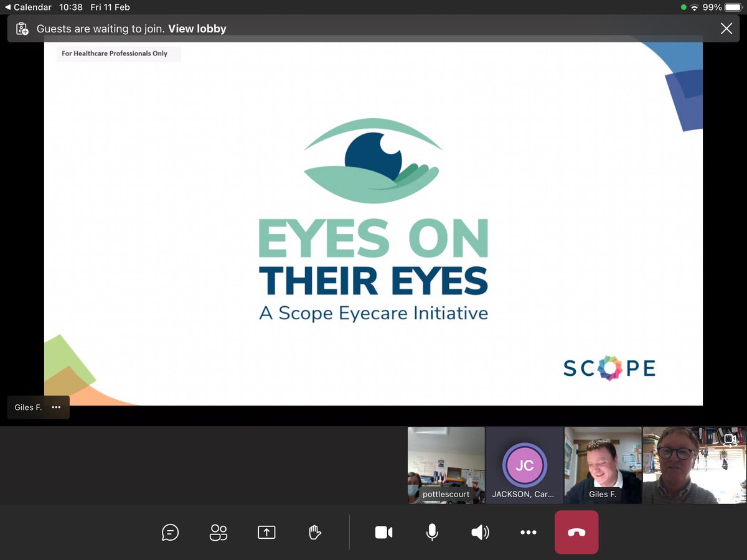Tap the battery status indicator
Screen dimensions: 747x560
tap(733, 7)
